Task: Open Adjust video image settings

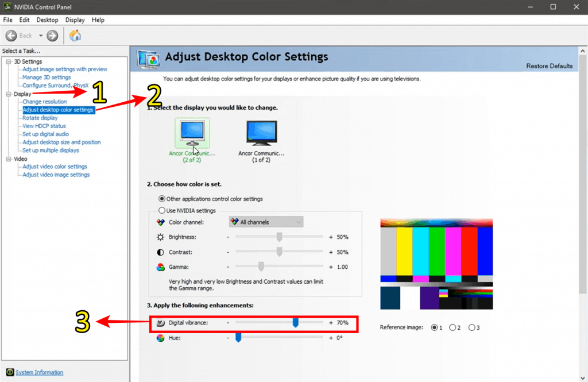Action: pos(56,175)
